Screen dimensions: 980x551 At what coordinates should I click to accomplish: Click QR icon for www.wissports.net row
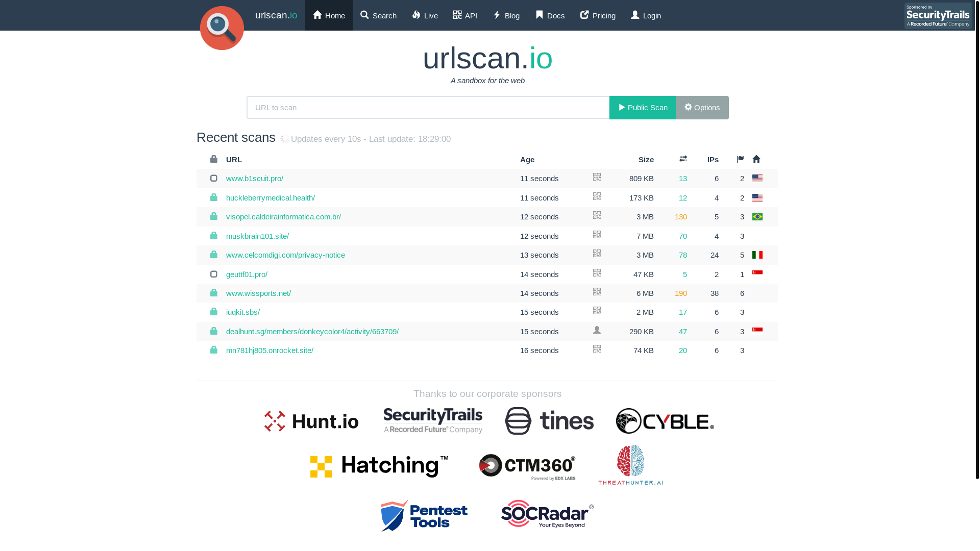(x=597, y=292)
